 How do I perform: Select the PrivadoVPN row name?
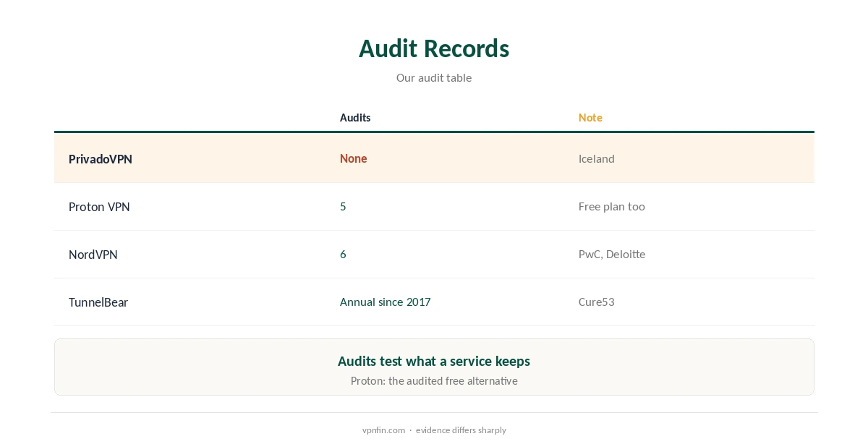click(101, 159)
